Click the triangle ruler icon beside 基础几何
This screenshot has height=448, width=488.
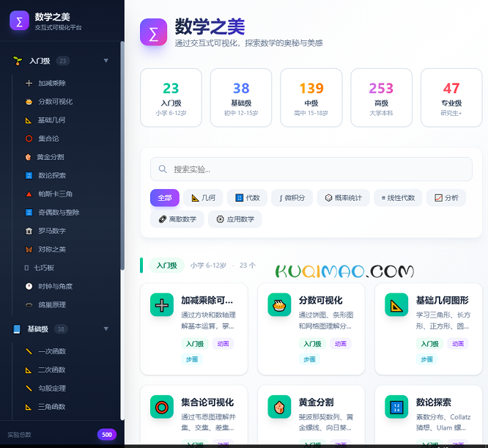(x=29, y=120)
